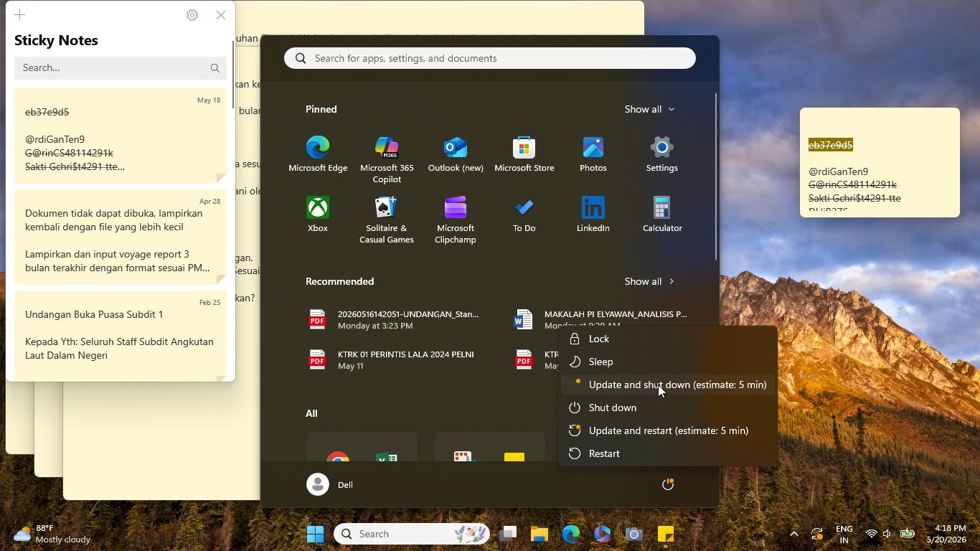The height and width of the screenshot is (551, 980).
Task: Open LinkedIn from Pinned apps
Action: [x=593, y=215]
